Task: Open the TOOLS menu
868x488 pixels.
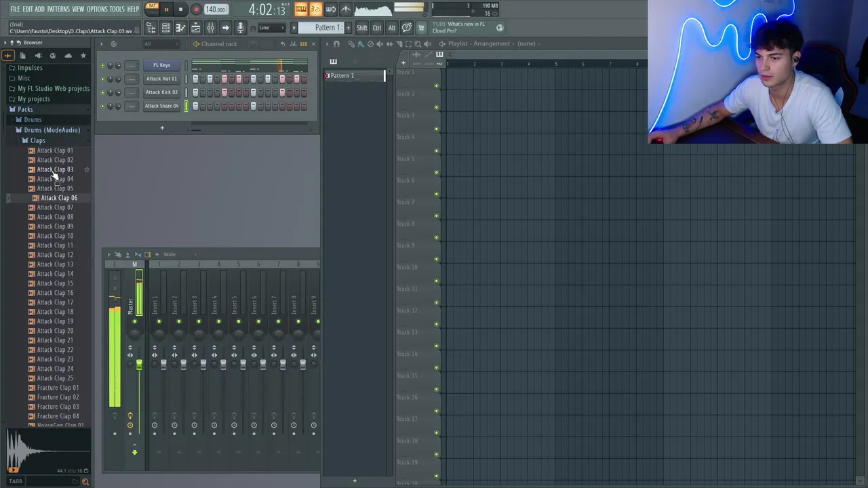Action: coord(117,9)
